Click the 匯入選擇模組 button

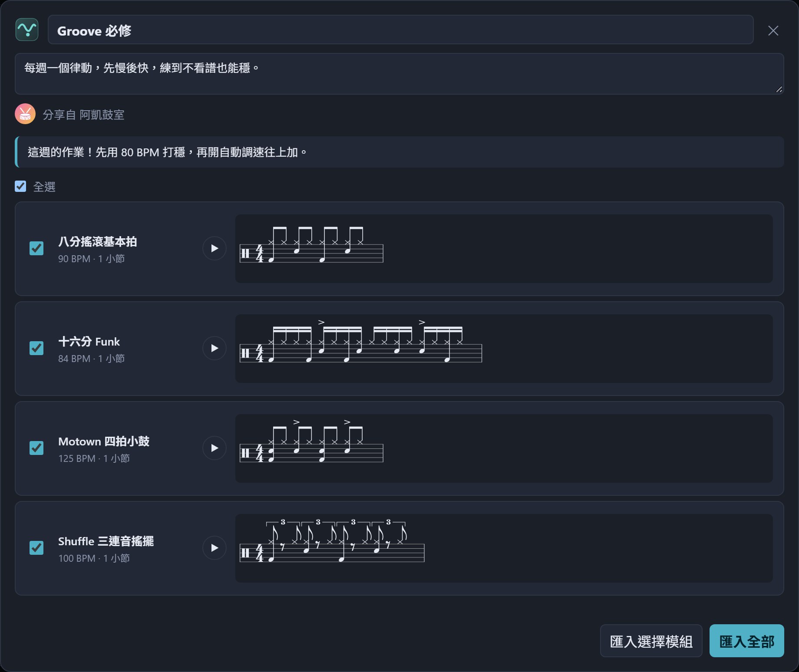coord(651,641)
